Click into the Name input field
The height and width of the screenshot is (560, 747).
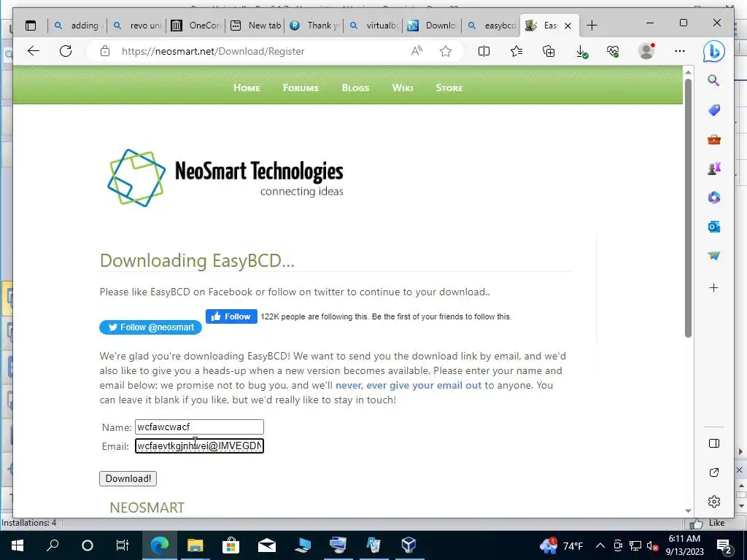(x=199, y=427)
